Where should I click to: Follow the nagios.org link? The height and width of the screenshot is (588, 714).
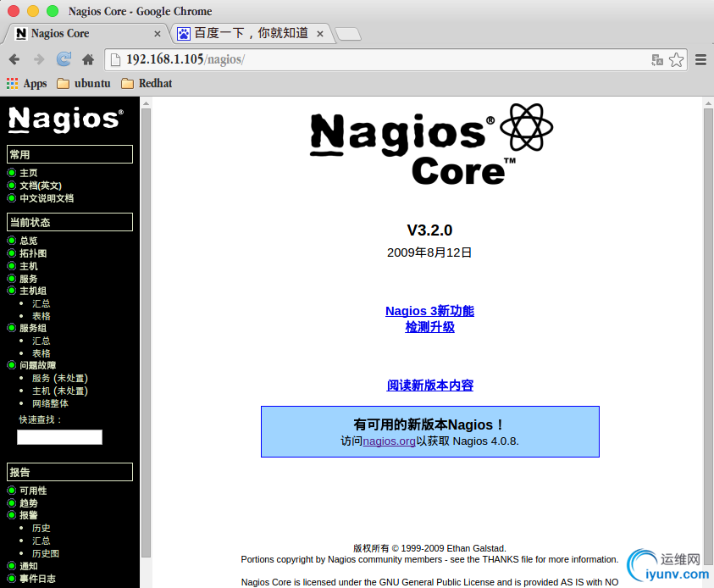pyautogui.click(x=390, y=441)
